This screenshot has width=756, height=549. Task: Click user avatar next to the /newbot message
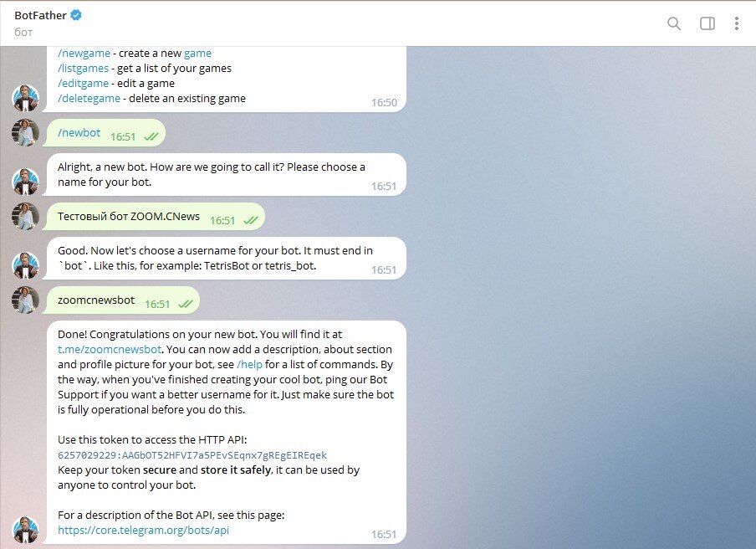click(x=26, y=133)
